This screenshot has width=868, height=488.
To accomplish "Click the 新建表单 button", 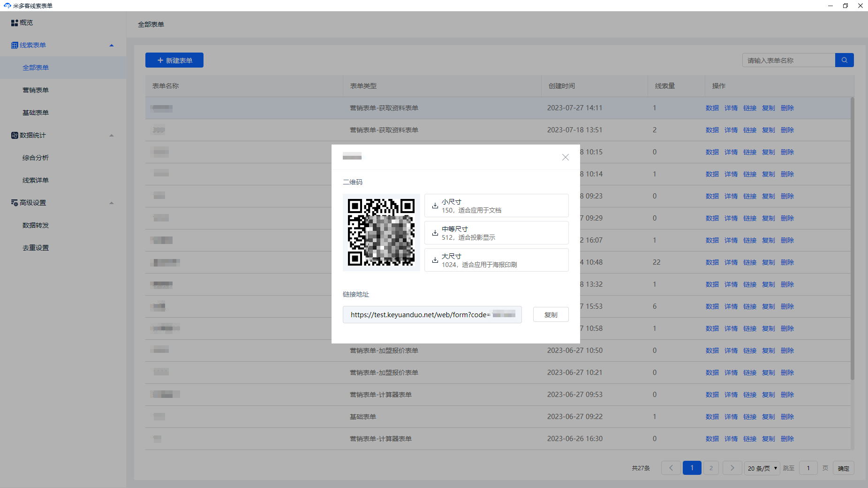I will tap(174, 60).
